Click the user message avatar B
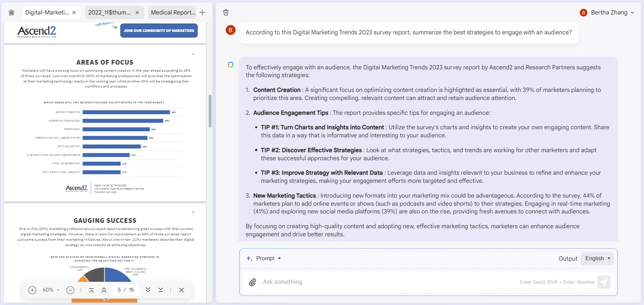Viewport: 644px width, 305px height. click(231, 30)
